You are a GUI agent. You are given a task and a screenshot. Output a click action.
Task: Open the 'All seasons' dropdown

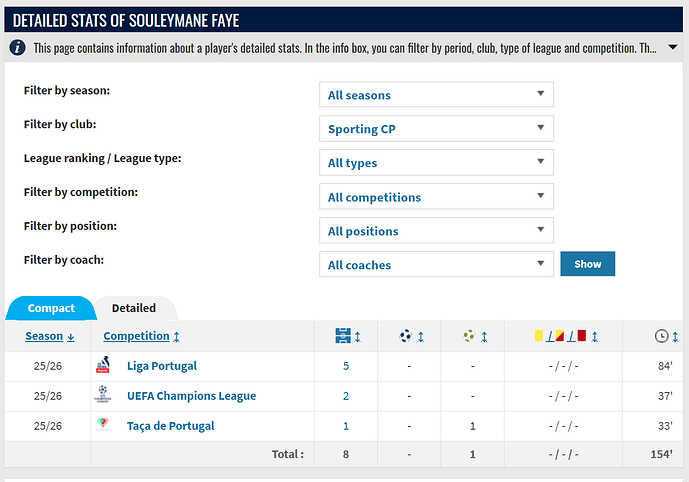click(x=435, y=95)
